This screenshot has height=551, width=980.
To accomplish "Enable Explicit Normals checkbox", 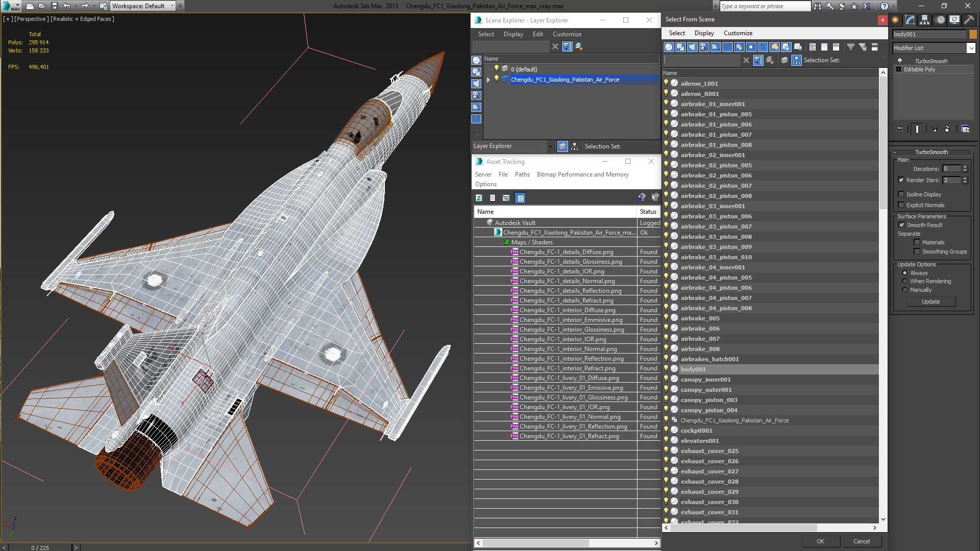I will [x=901, y=205].
